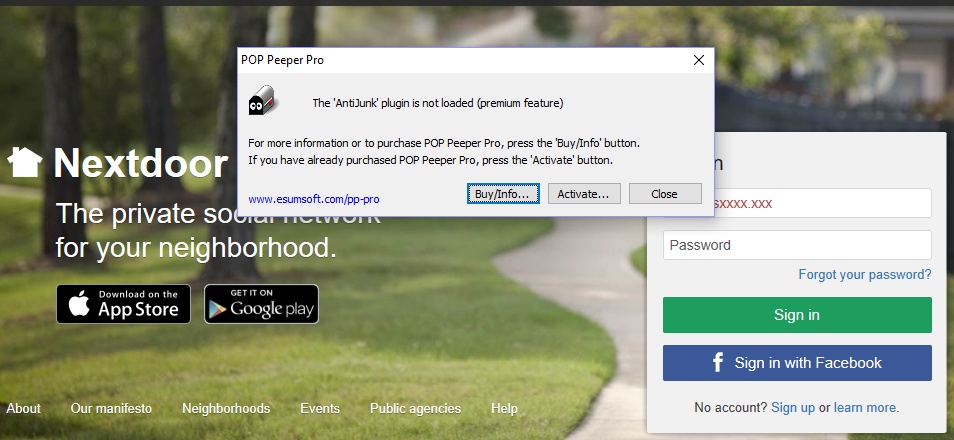Image resolution: width=954 pixels, height=440 pixels.
Task: Choose Sign in with Facebook
Action: 797,363
